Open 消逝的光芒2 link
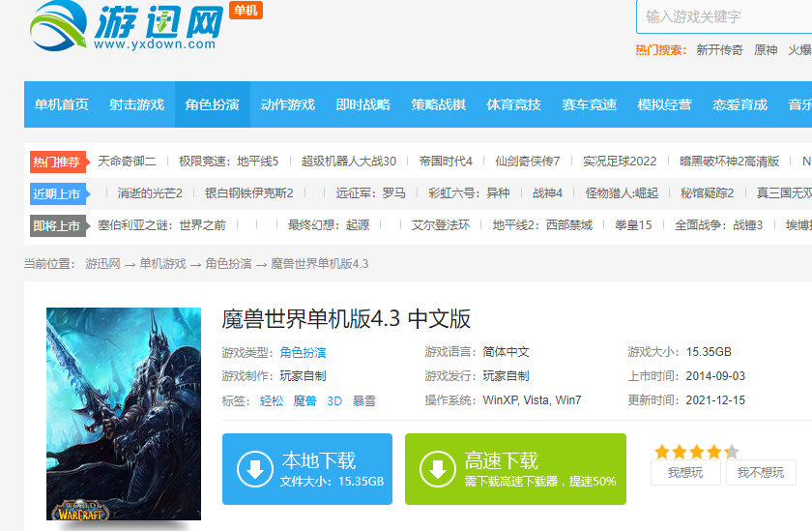The width and height of the screenshot is (812, 531). coord(150,193)
